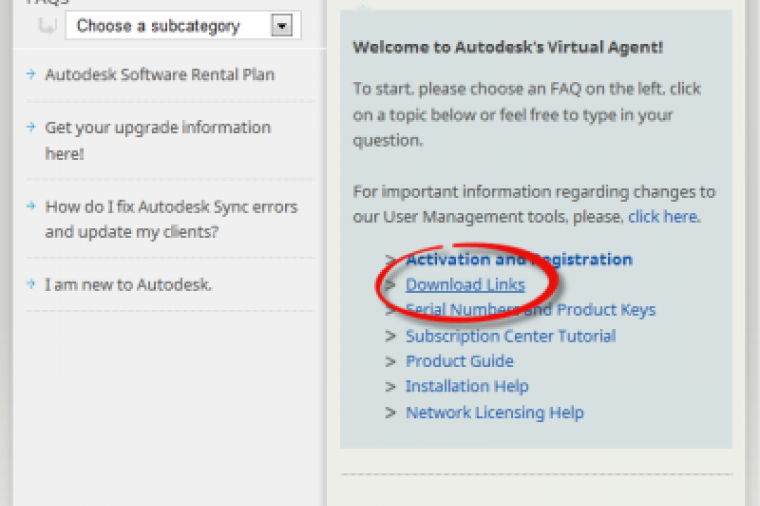
Task: Click chevron icon before Subscription Center Tutorial
Action: [391, 337]
